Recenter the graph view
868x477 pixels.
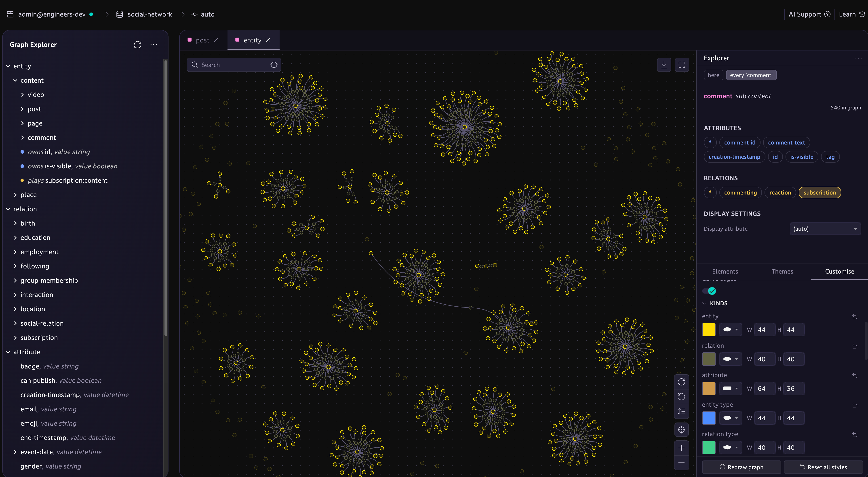point(681,429)
